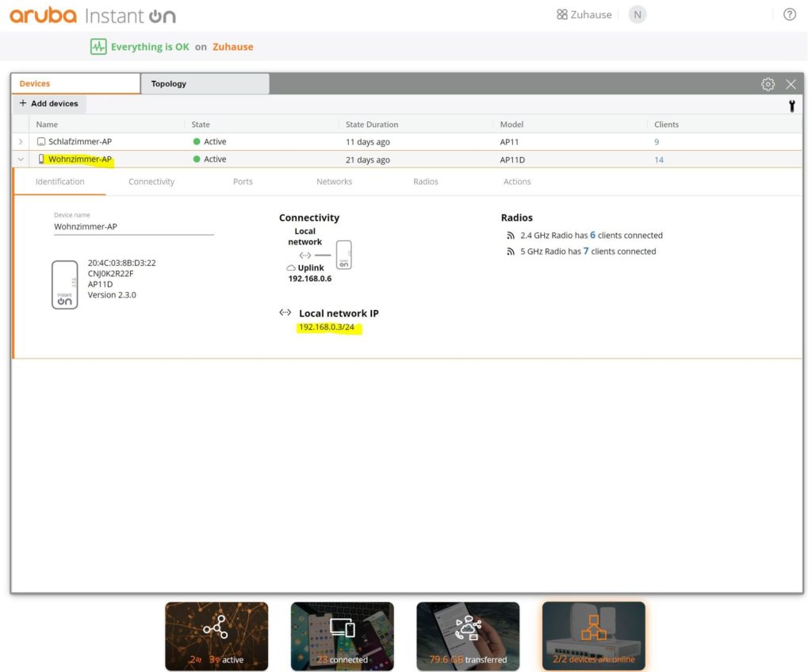Click the 6 clients link for 2.4 GHz radio

pos(592,235)
